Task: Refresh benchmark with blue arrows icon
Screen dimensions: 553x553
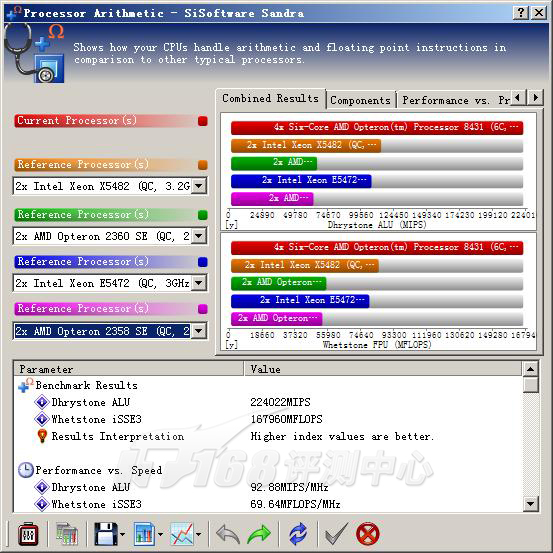Action: pos(298,534)
